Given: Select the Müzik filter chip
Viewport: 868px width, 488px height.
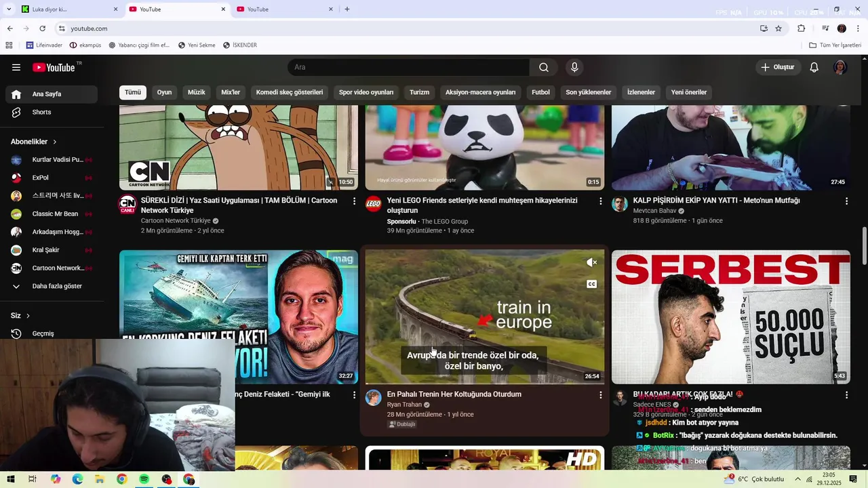Looking at the screenshot, I should click(197, 92).
